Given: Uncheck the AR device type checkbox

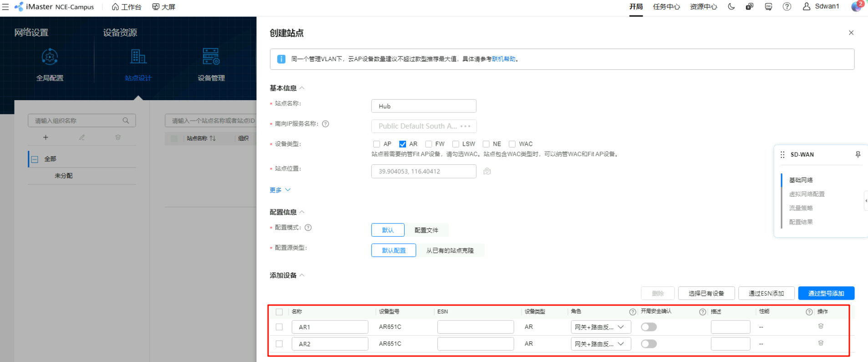Looking at the screenshot, I should 402,144.
